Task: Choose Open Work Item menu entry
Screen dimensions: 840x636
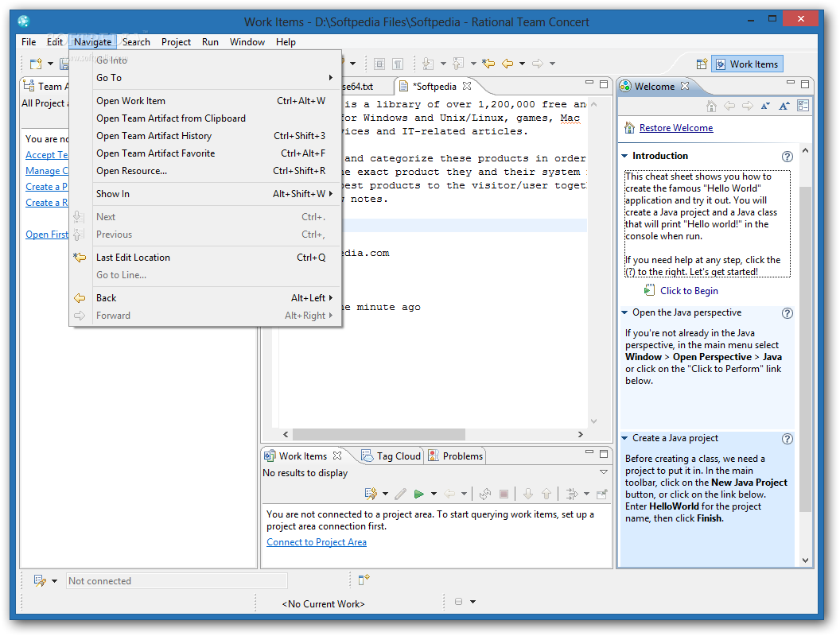Action: [x=206, y=101]
